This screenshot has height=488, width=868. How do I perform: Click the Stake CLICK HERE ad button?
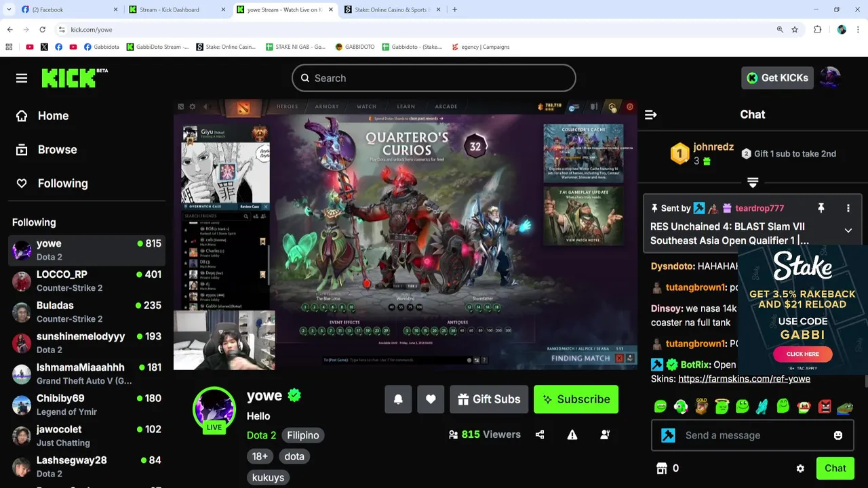[x=802, y=354]
